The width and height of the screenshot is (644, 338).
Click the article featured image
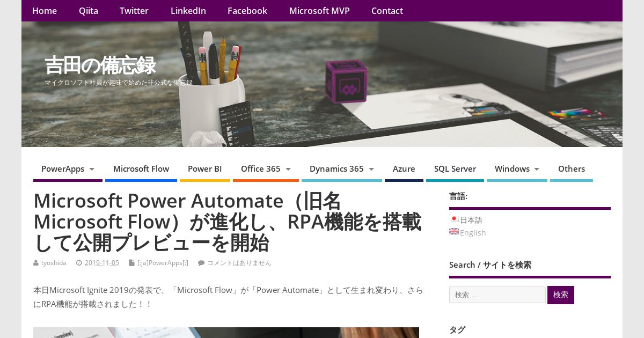point(226,333)
